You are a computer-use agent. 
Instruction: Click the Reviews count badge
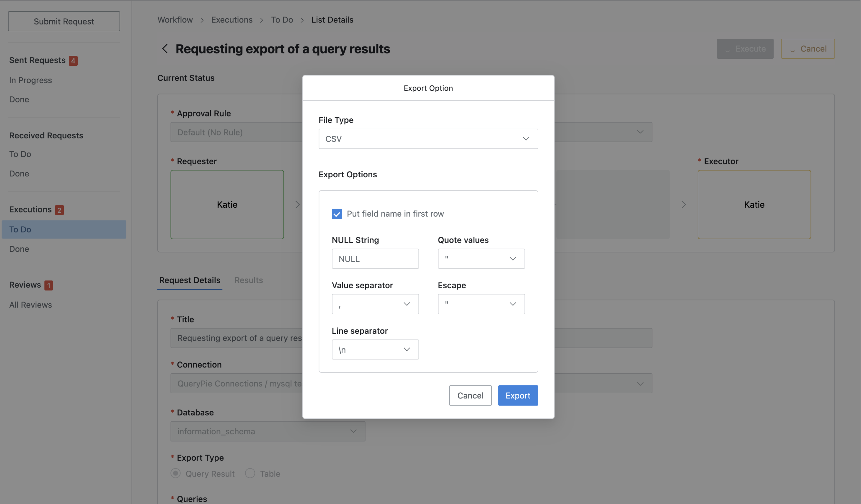48,285
